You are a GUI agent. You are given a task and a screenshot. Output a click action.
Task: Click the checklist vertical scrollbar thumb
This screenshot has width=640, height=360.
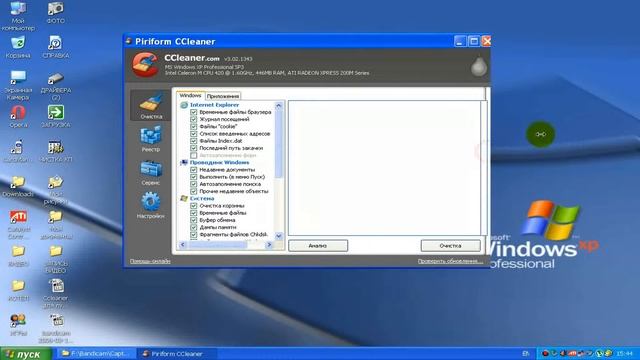point(279,144)
